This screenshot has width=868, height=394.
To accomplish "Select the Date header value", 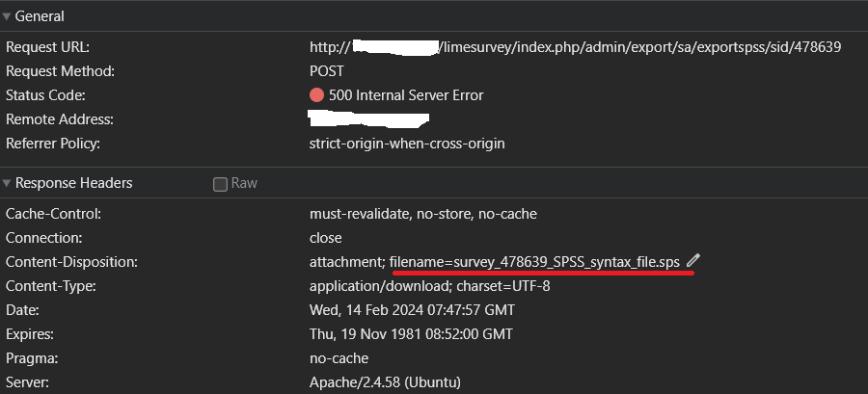I will [412, 310].
